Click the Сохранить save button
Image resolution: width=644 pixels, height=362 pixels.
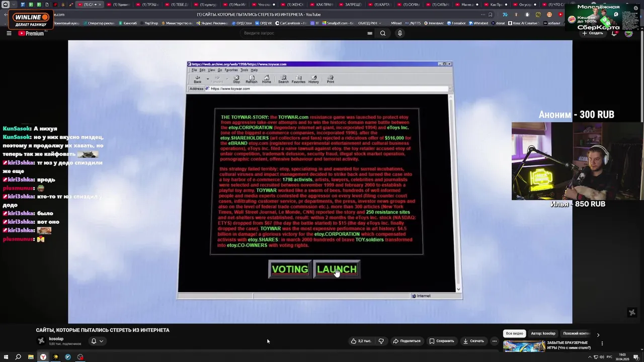point(442,341)
